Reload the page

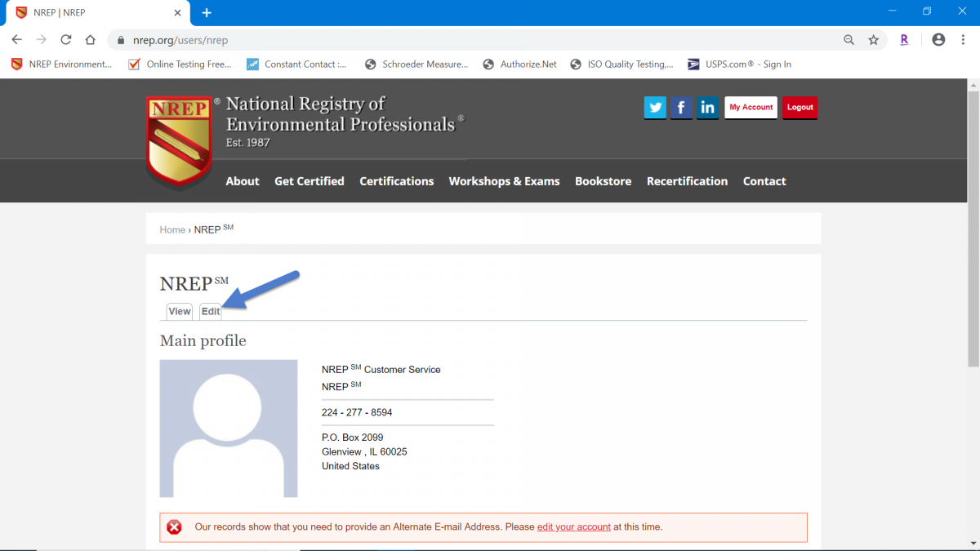coord(66,39)
